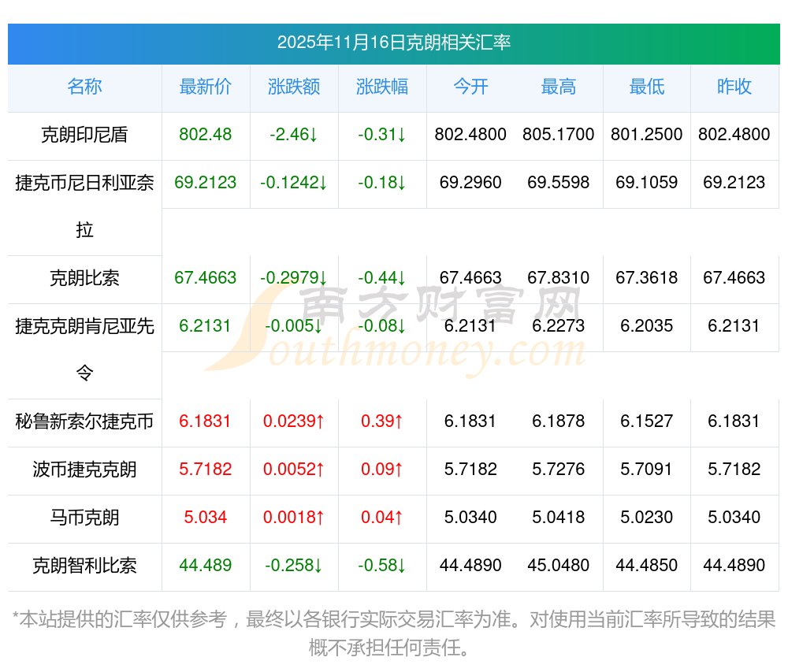Select the green -0.58↓ change percentage
Screen dimensions: 788x672
tap(382, 566)
